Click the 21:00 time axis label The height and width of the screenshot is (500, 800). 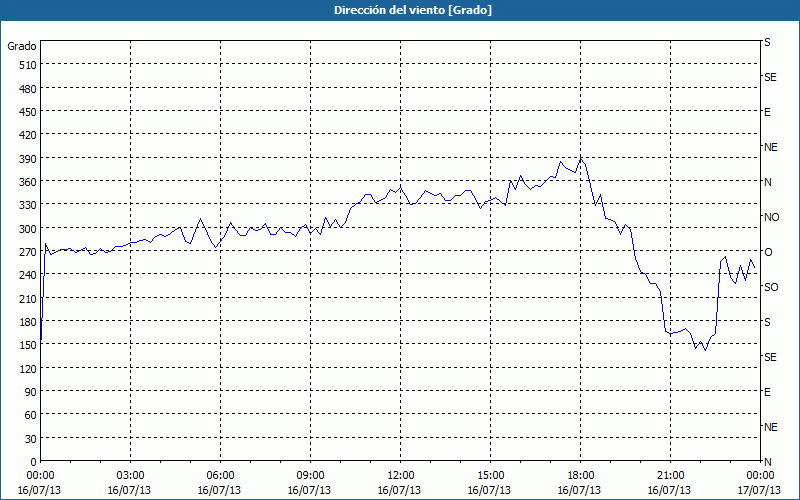(670, 476)
